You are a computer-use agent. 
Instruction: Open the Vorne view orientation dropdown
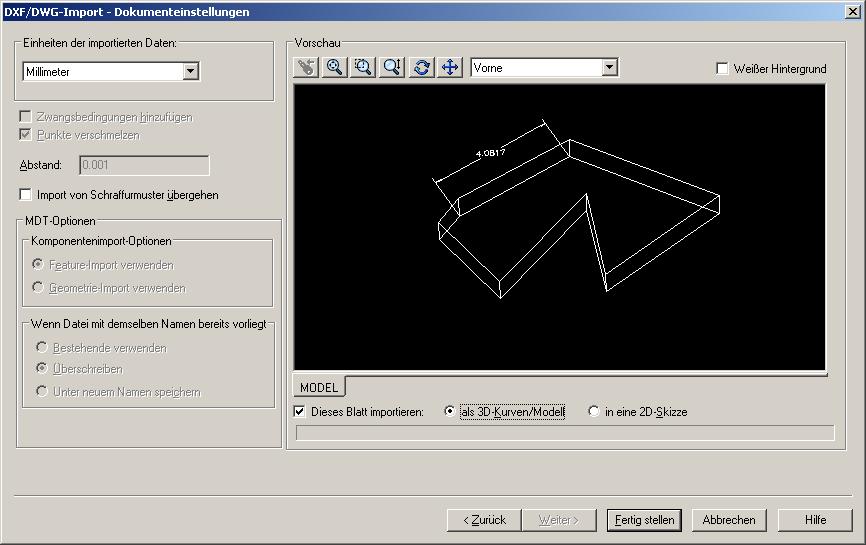(x=609, y=67)
